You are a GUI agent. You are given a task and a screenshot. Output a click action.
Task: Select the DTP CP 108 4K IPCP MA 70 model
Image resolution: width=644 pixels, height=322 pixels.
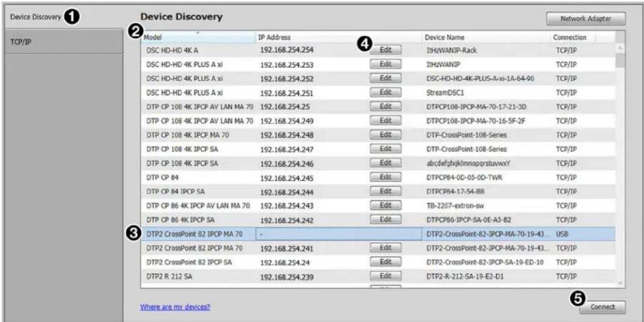tap(188, 135)
